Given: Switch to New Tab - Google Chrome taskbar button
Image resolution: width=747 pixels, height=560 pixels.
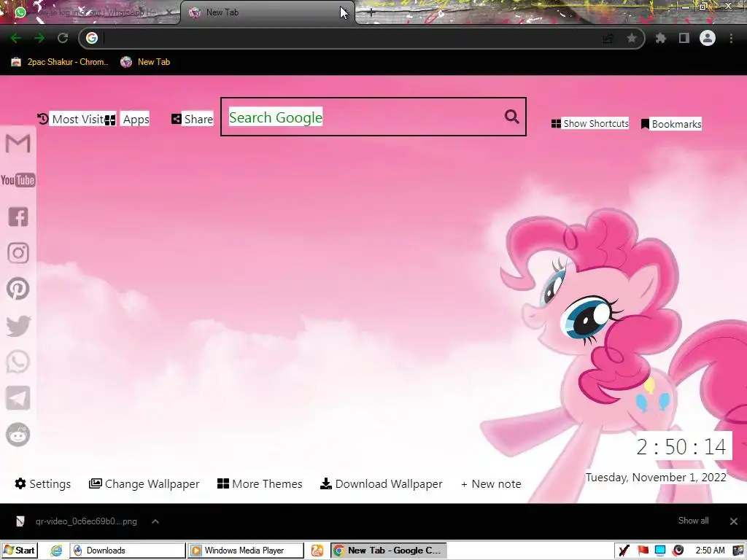Looking at the screenshot, I should pos(389,551).
